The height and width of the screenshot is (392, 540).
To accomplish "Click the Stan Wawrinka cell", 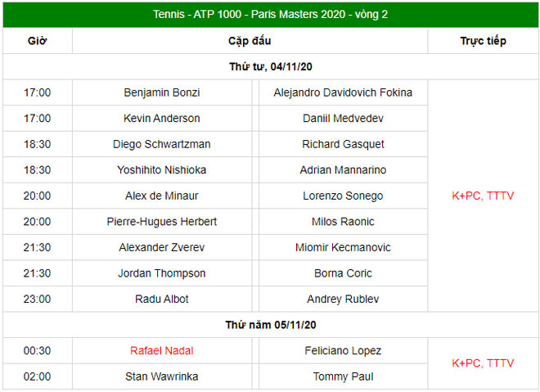I will pos(162,376).
